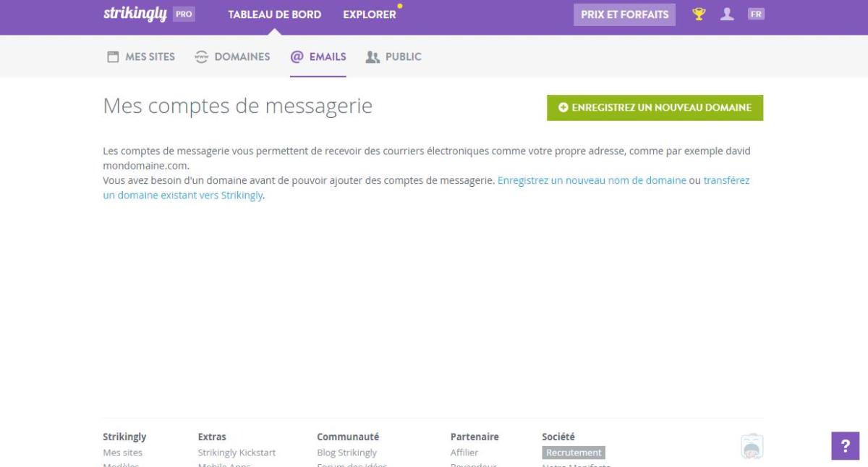Click the Extras footer heading

212,437
